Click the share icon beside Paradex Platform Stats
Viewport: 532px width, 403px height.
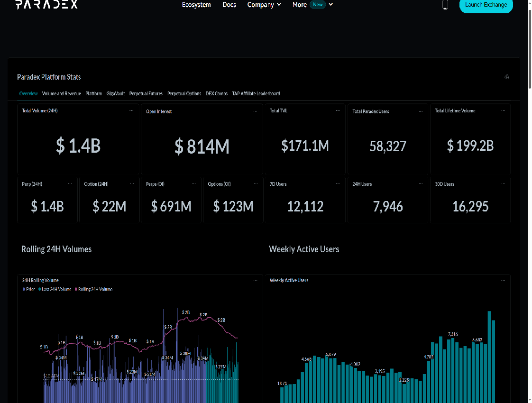coord(506,77)
